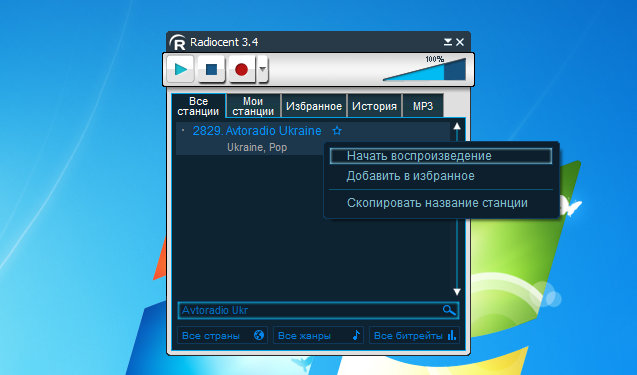The height and width of the screenshot is (375, 637).
Task: Toggle favorite star for Avtoradio Ukraine
Action: click(337, 131)
